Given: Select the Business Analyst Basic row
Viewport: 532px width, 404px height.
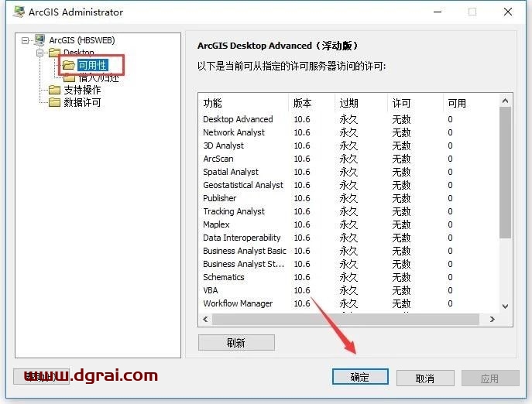Looking at the screenshot, I should point(348,251).
